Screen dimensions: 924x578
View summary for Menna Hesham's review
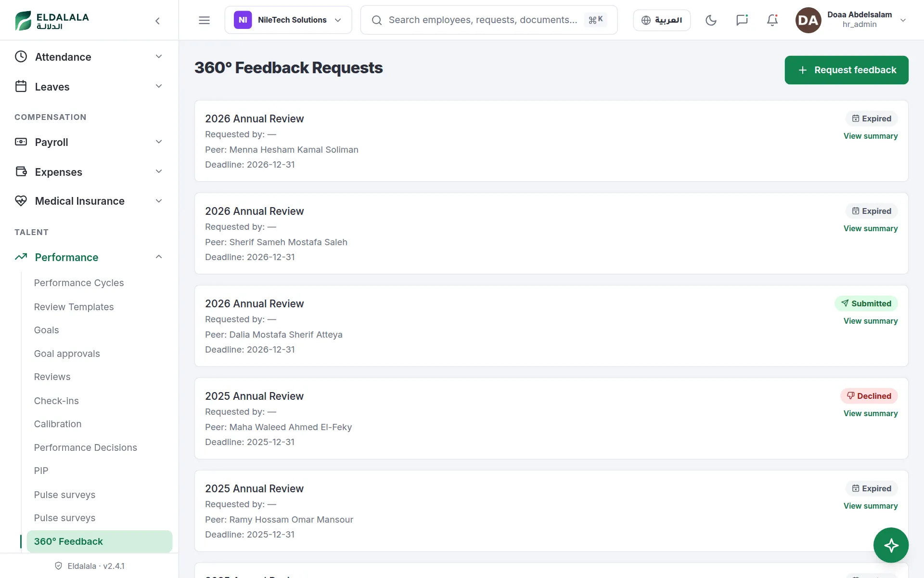[x=871, y=136]
